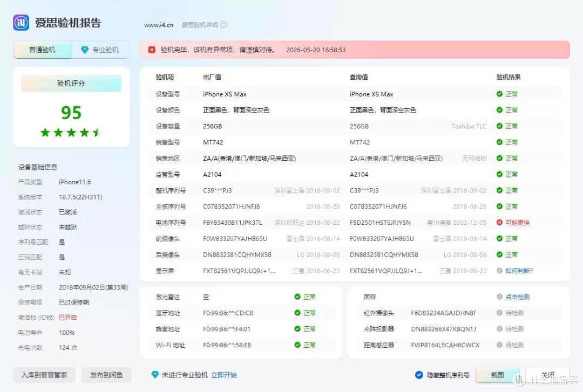Click the green check icon for 设备容量 row
Image resolution: width=583 pixels, height=392 pixels.
click(499, 126)
